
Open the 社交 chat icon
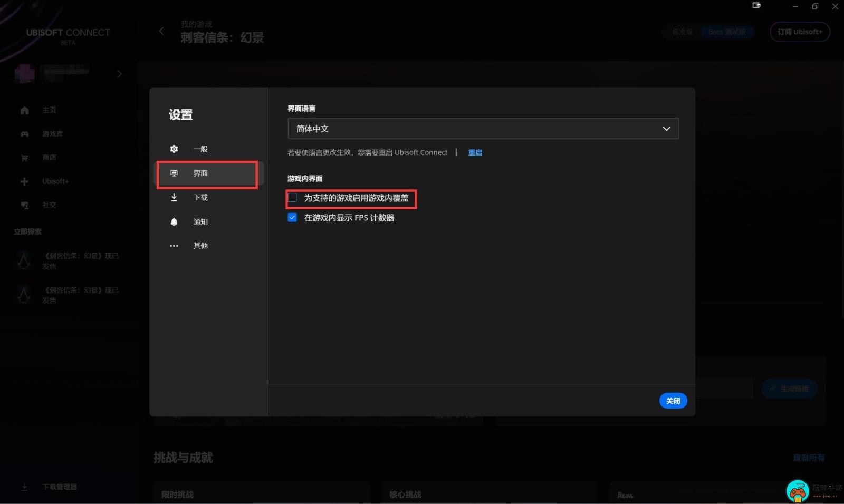click(x=25, y=205)
